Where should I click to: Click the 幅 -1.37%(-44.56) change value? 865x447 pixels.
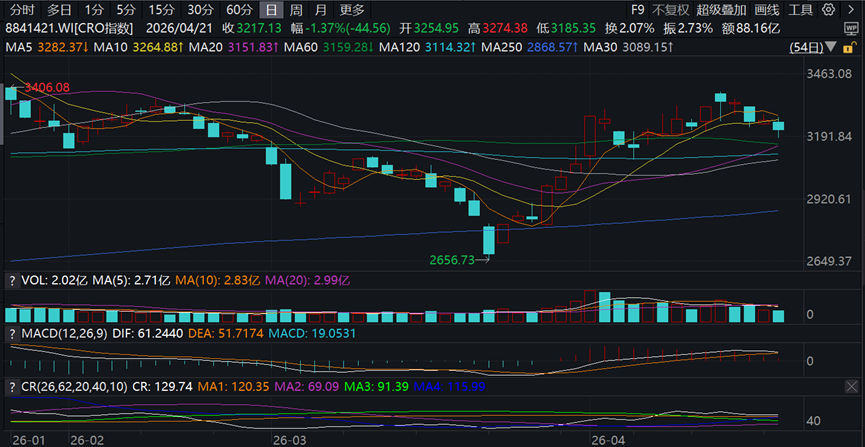point(341,28)
